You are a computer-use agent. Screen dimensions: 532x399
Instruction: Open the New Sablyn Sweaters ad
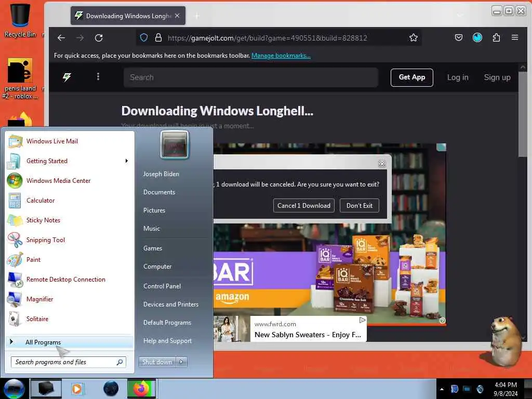click(x=308, y=335)
